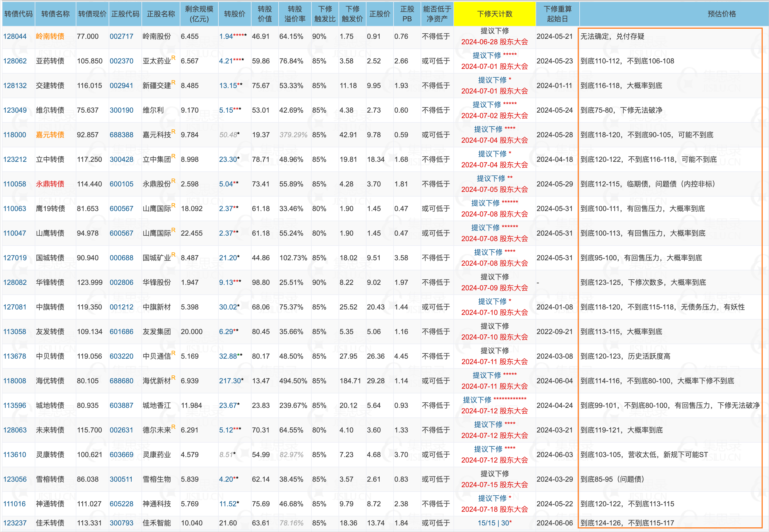
Task: Open bond code link 128044
Action: (15, 36)
